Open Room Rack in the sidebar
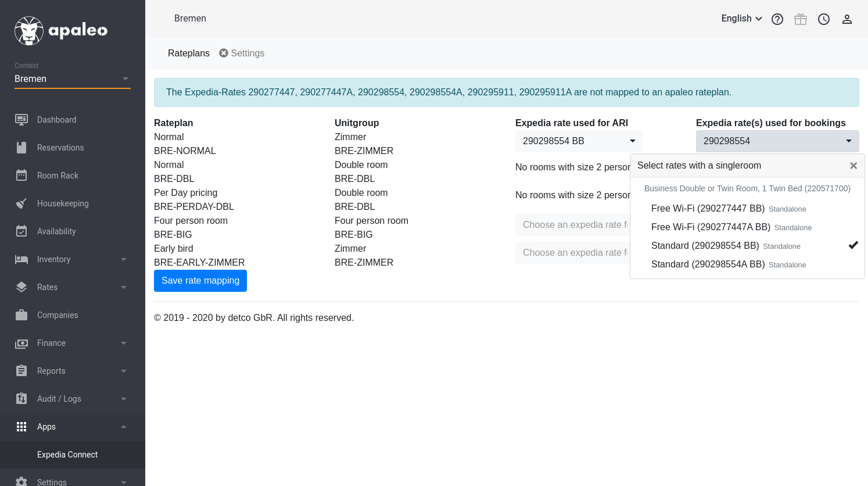The width and height of the screenshot is (868, 486). point(58,176)
